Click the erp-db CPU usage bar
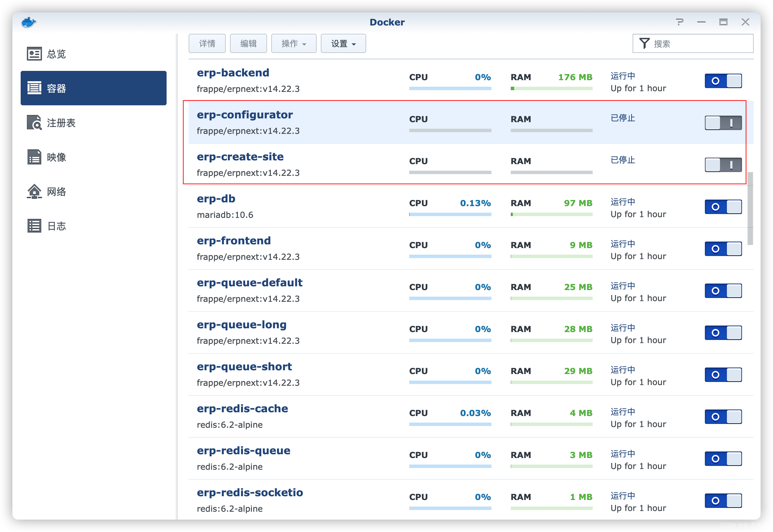 (450, 214)
